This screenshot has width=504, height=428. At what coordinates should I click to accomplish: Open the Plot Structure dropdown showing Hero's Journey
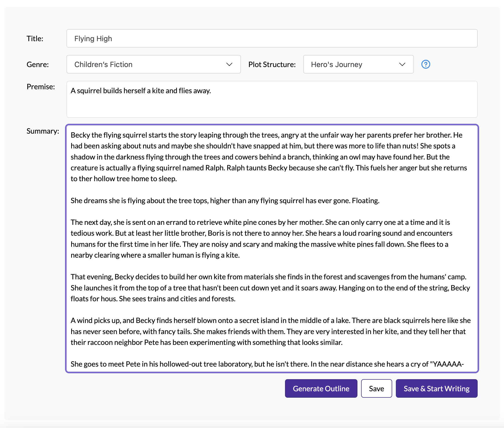tap(358, 64)
